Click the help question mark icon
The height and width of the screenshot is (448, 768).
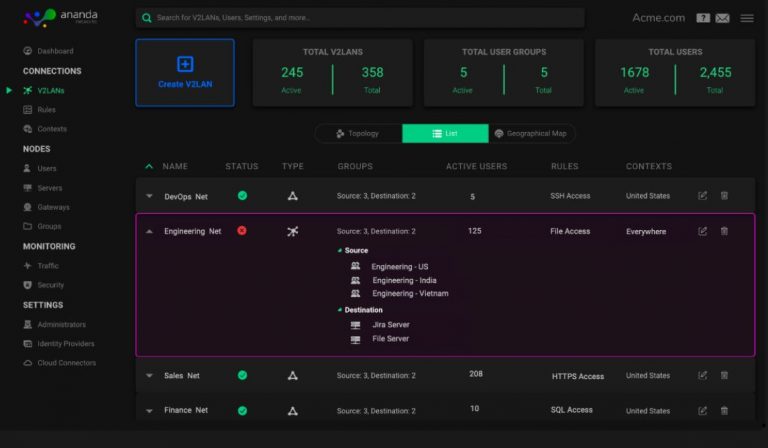[x=703, y=18]
